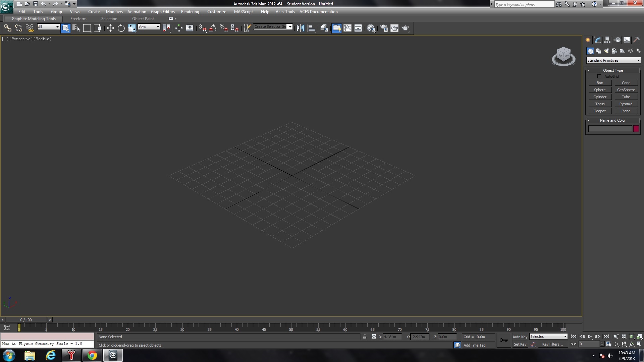
Task: Click the ViewCube in viewport
Action: pyautogui.click(x=563, y=56)
